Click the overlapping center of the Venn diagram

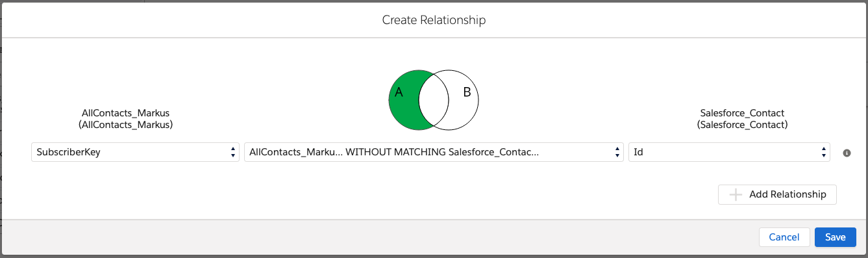click(434, 99)
